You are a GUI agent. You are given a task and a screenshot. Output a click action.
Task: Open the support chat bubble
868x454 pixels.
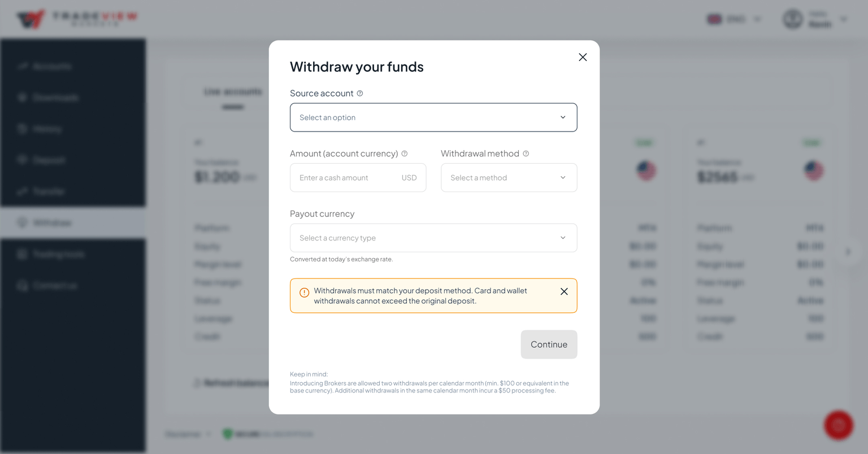(839, 425)
